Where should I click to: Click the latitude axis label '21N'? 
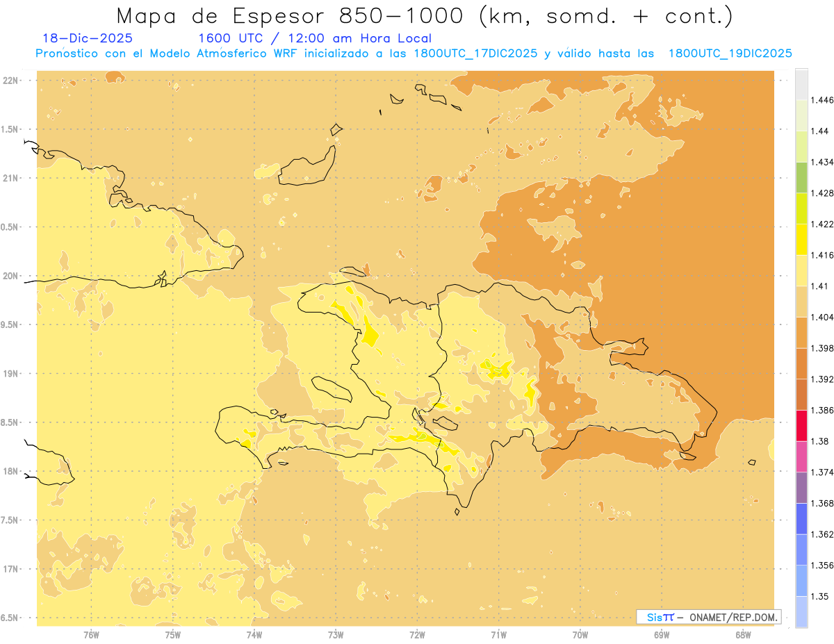12,178
